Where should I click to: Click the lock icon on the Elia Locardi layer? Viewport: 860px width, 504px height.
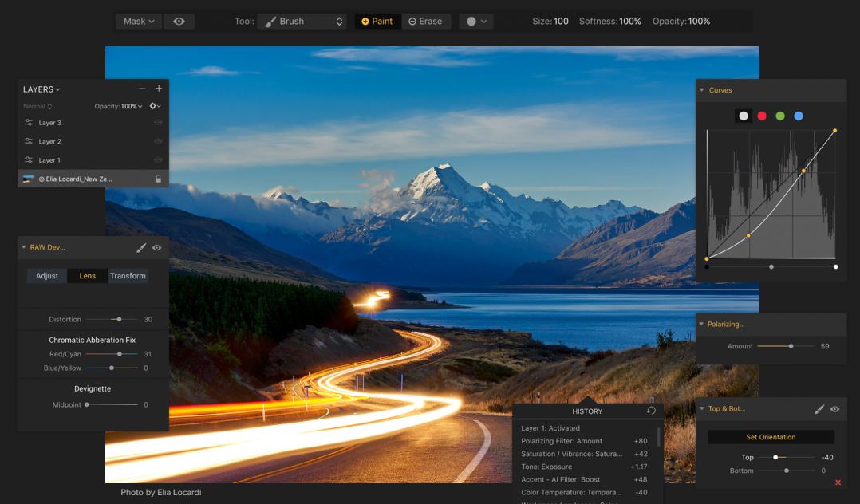pyautogui.click(x=158, y=179)
